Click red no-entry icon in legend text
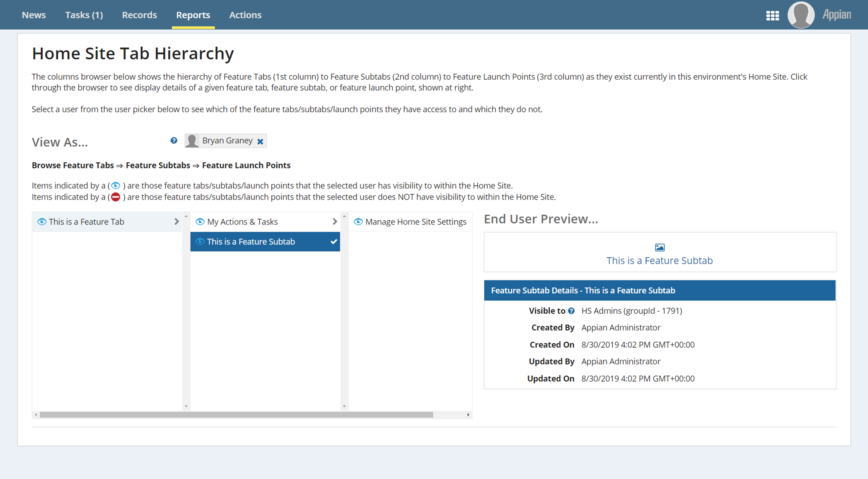Image resolution: width=868 pixels, height=479 pixels. pos(116,197)
